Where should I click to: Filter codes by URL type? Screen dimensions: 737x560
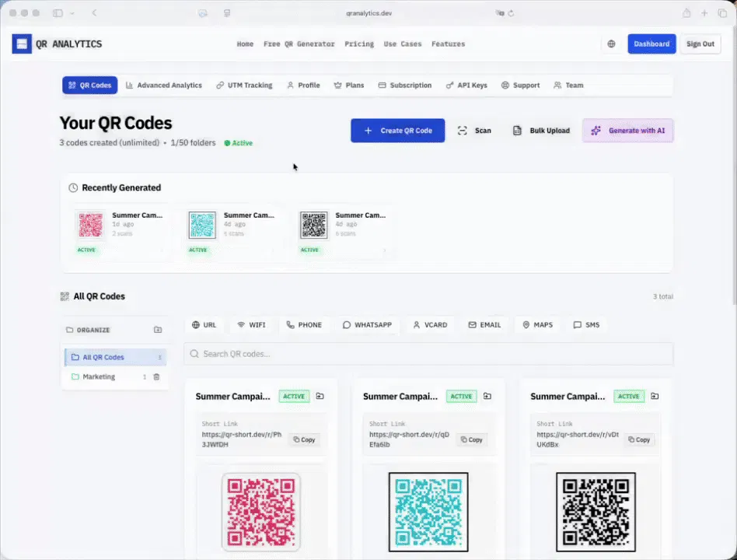[204, 324]
